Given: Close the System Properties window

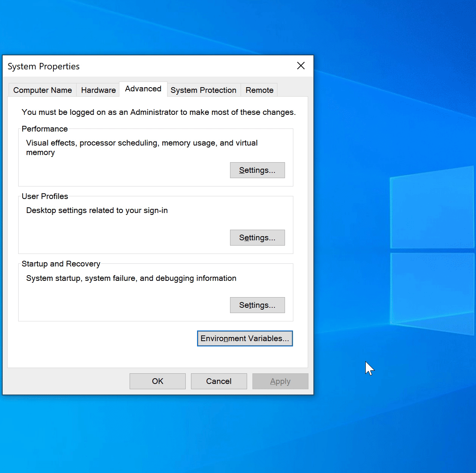Looking at the screenshot, I should point(301,66).
